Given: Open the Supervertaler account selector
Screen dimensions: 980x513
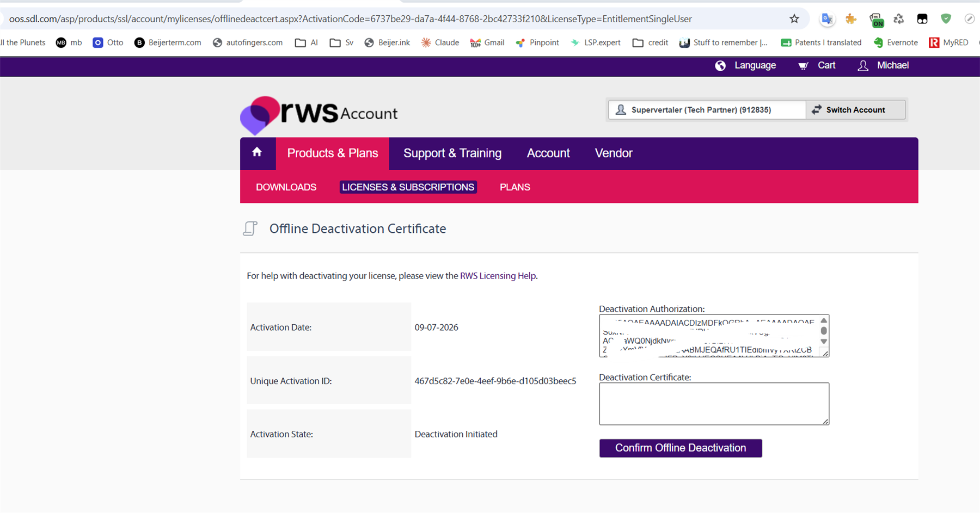Looking at the screenshot, I should 707,110.
